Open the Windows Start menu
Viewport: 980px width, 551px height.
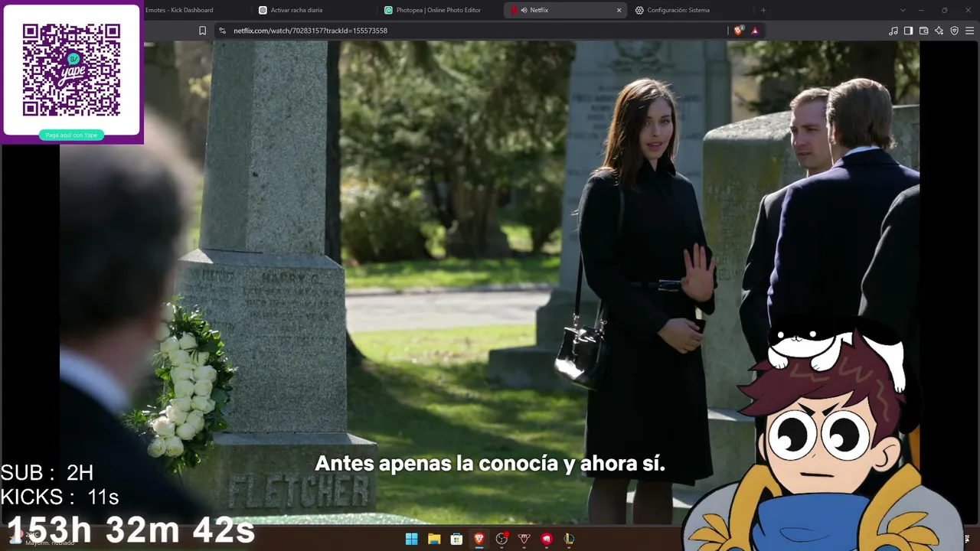pos(411,539)
